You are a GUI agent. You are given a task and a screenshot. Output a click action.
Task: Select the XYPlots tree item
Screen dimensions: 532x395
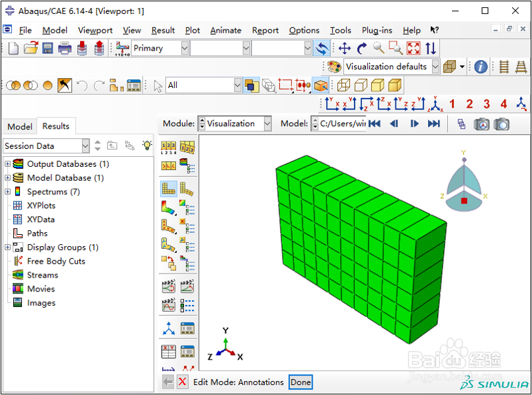point(41,206)
